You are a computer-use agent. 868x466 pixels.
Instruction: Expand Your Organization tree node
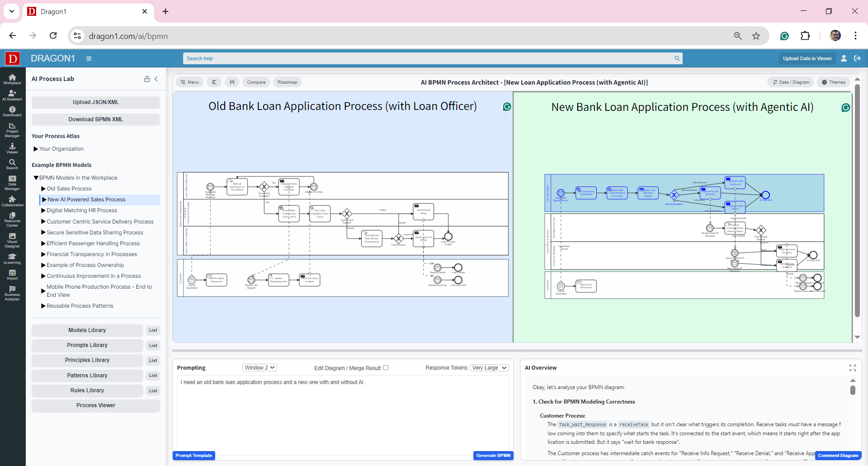coord(36,149)
